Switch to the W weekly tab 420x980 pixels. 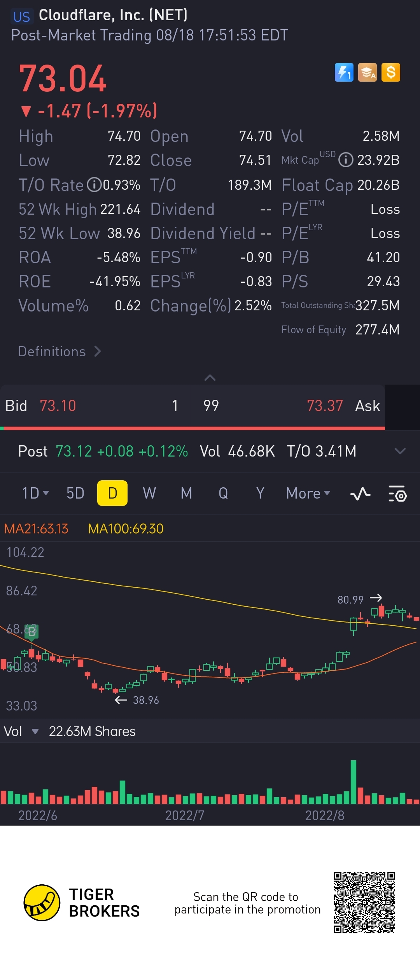point(149,493)
